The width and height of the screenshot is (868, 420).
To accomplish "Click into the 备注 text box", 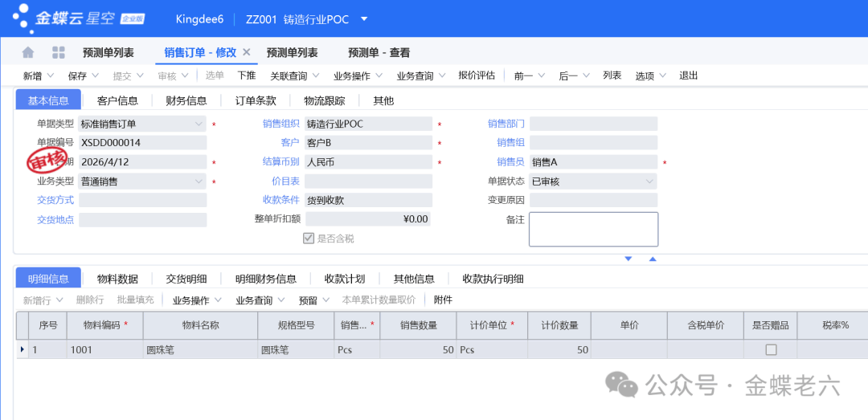I will 593,230.
